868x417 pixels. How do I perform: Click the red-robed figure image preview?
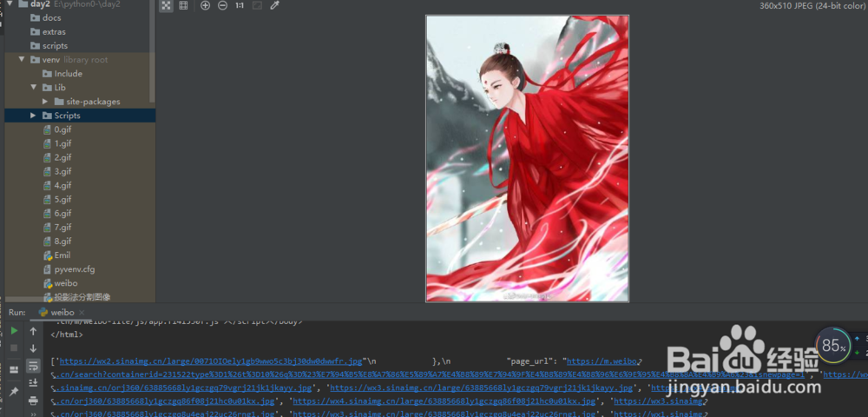click(527, 158)
